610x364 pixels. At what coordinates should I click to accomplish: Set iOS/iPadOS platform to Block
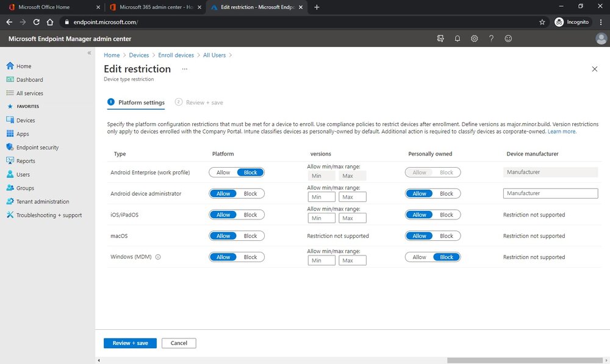pos(251,215)
